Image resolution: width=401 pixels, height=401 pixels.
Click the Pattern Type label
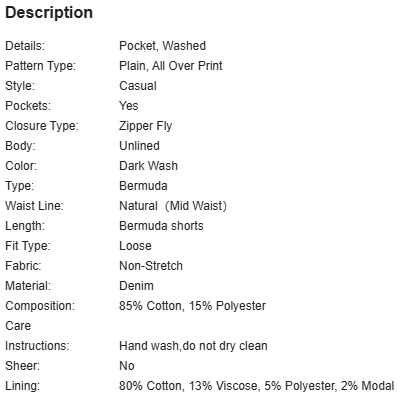pyautogui.click(x=41, y=66)
